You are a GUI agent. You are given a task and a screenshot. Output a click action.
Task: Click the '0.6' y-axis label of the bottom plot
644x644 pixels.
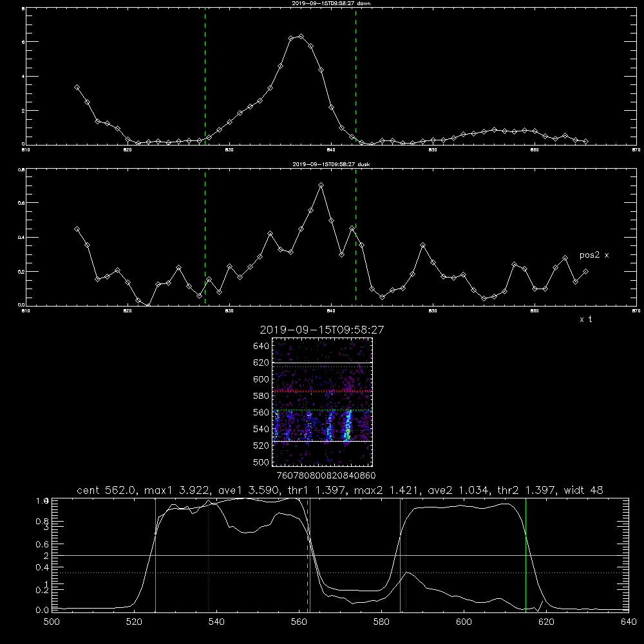[x=43, y=544]
